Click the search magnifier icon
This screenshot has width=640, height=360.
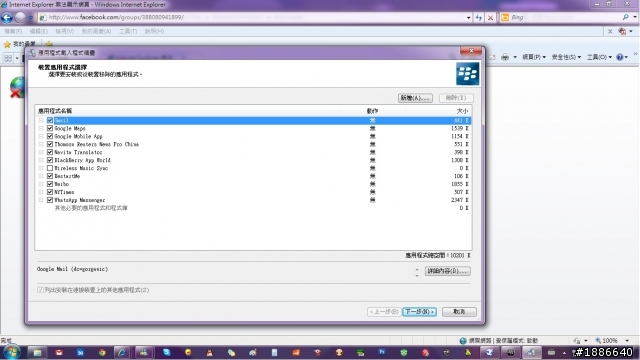click(x=626, y=17)
